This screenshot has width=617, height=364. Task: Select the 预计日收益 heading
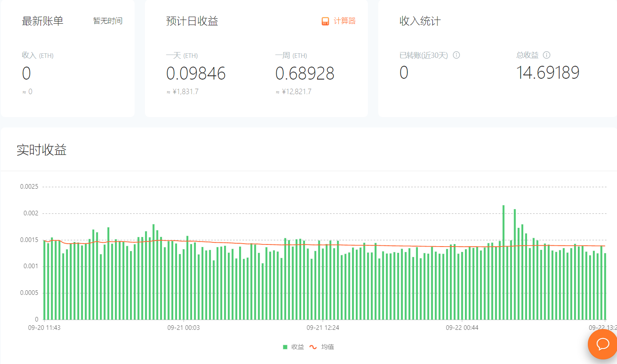[x=192, y=21]
